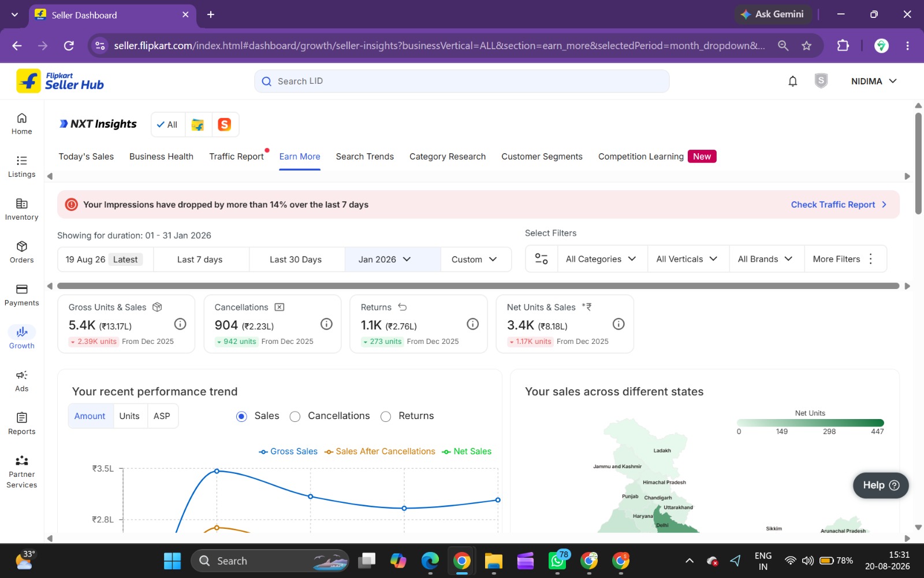924x578 pixels.
Task: Select the Sales radio button
Action: point(241,416)
